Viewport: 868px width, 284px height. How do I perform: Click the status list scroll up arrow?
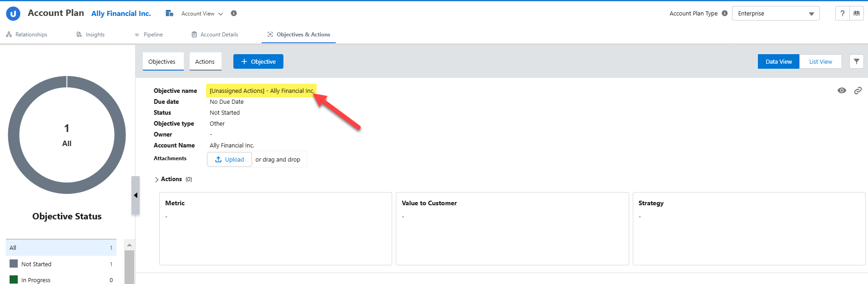129,245
